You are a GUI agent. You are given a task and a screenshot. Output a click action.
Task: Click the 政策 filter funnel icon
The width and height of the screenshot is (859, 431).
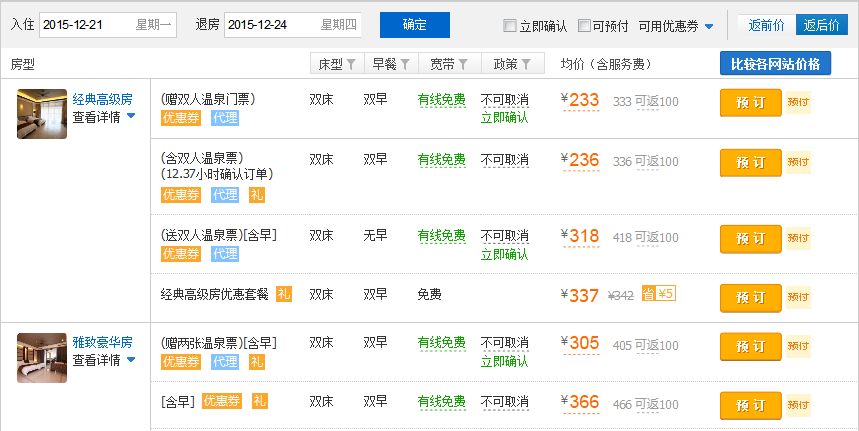click(x=526, y=65)
